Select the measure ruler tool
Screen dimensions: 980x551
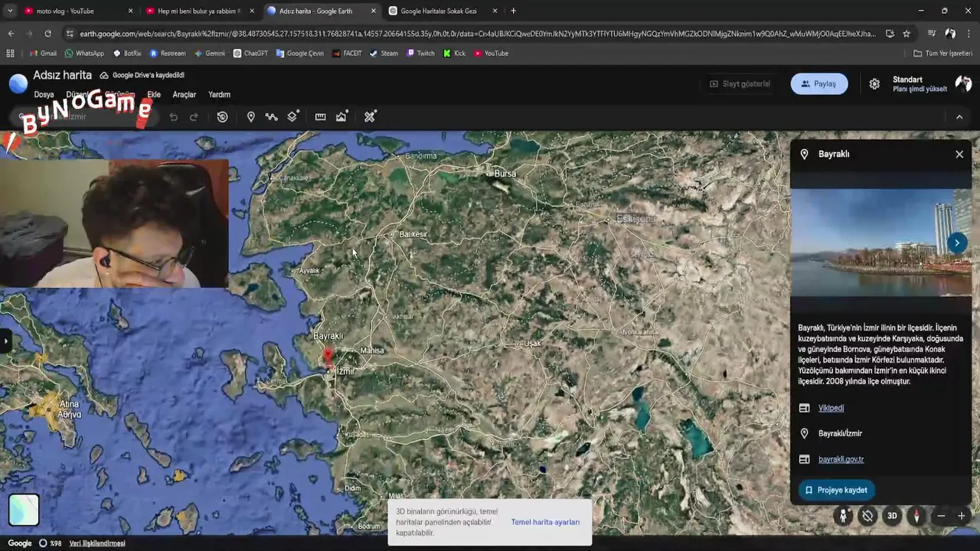pos(320,117)
